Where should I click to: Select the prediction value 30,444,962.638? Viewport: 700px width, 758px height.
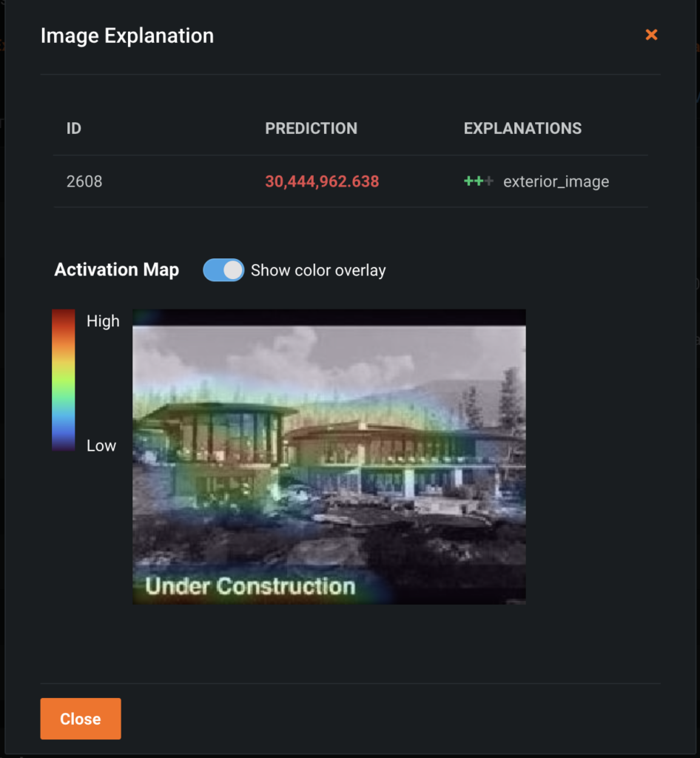322,181
